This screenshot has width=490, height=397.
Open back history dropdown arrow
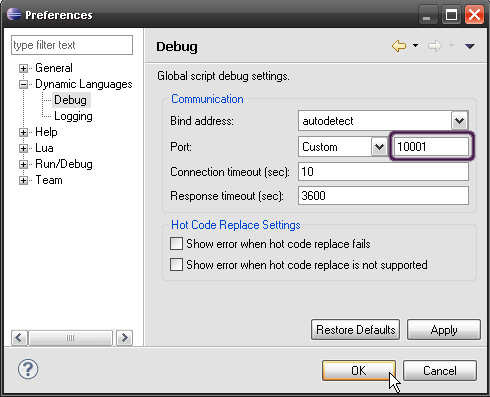(415, 45)
